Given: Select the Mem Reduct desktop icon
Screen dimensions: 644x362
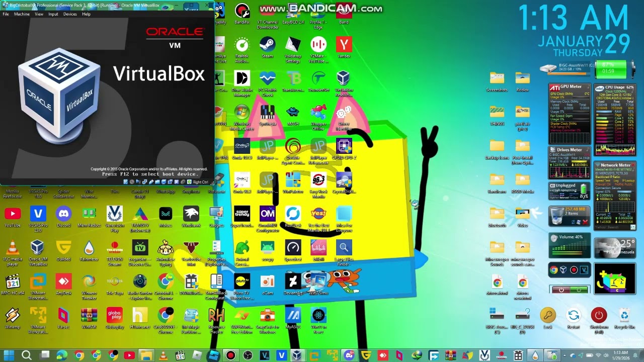Looking at the screenshot, I should pos(89,217).
